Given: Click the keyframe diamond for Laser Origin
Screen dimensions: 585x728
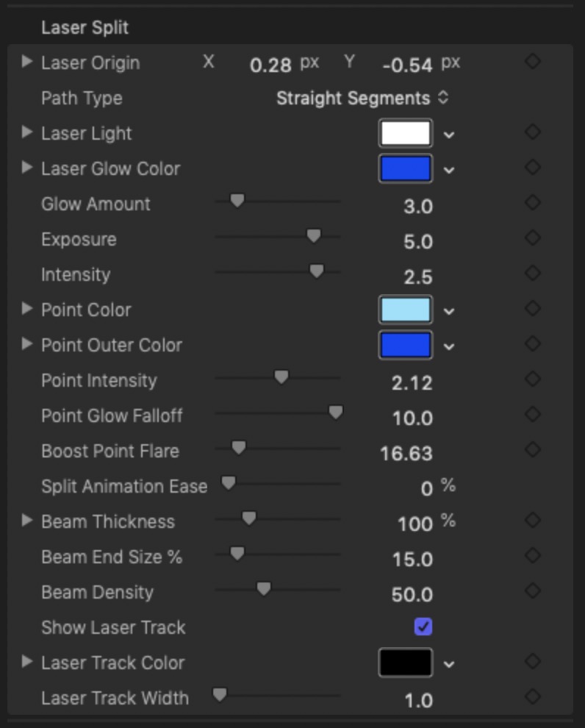Looking at the screenshot, I should (533, 61).
